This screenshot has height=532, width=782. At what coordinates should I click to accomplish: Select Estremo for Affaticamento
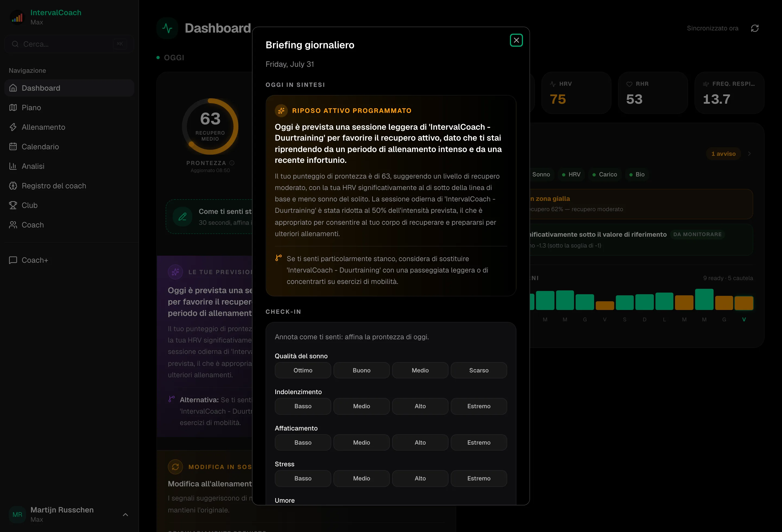(479, 442)
